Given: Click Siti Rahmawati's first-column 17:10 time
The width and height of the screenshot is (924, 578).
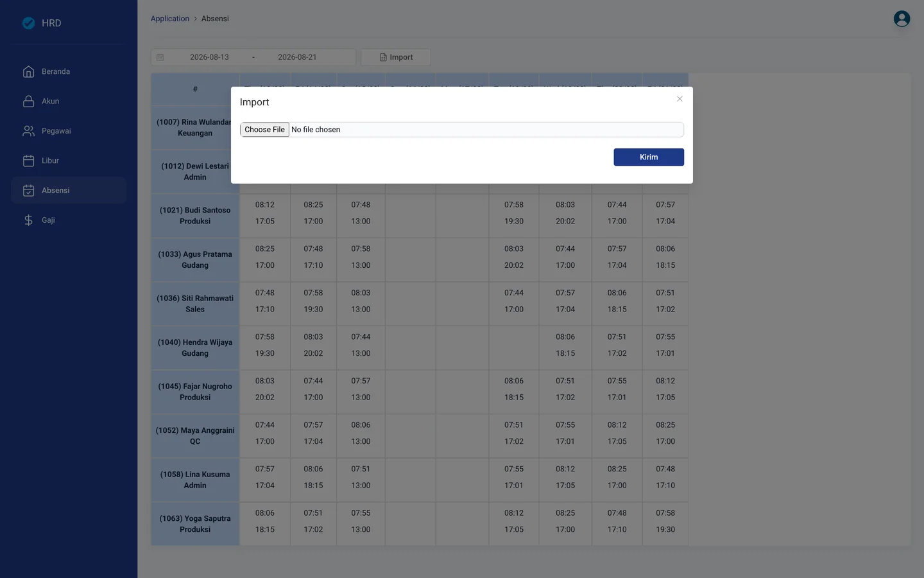Looking at the screenshot, I should [x=265, y=310].
